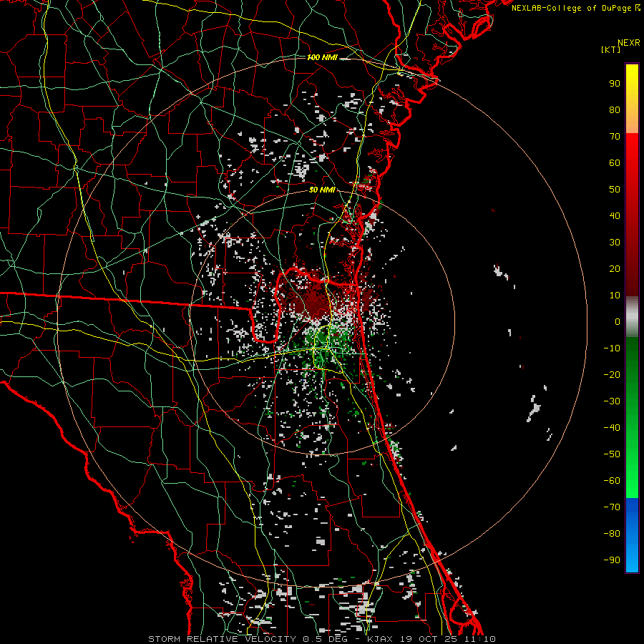Click the [KT] units label
This screenshot has width=644, height=644.
coord(611,49)
